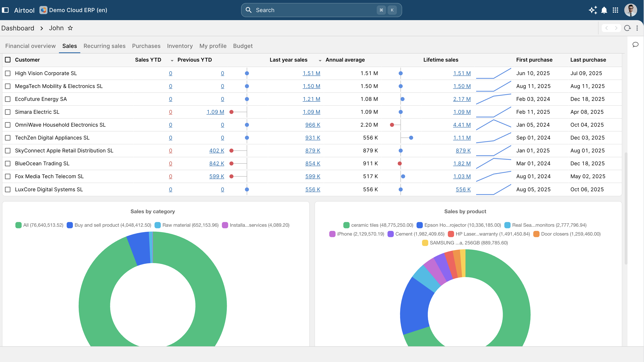644x362 pixels.
Task: Open the user profile avatar
Action: point(631,10)
